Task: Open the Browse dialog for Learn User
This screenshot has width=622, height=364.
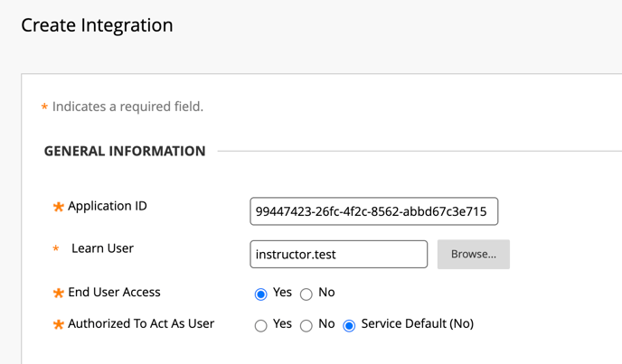Action: [x=473, y=254]
